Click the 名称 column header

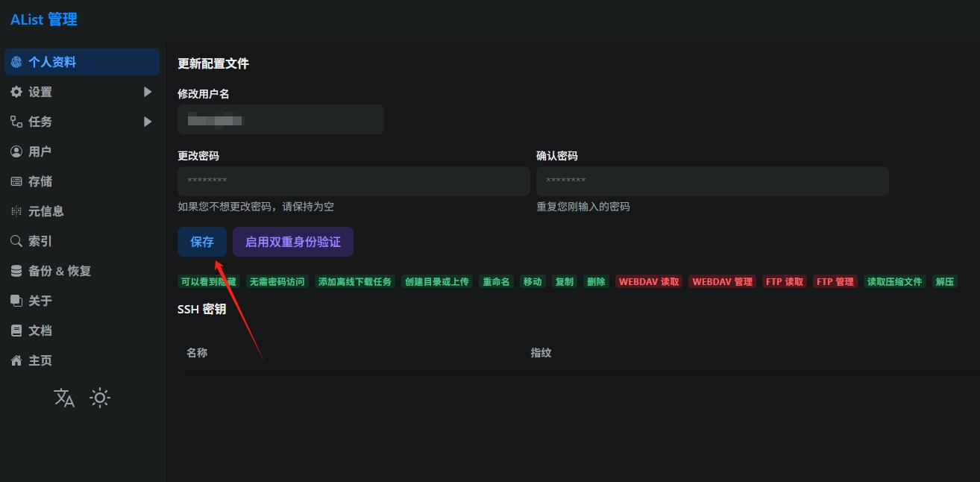pyautogui.click(x=197, y=353)
